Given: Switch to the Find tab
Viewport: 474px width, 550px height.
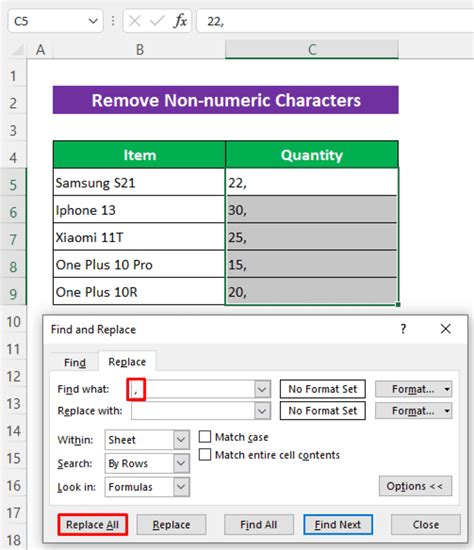Looking at the screenshot, I should [x=75, y=362].
